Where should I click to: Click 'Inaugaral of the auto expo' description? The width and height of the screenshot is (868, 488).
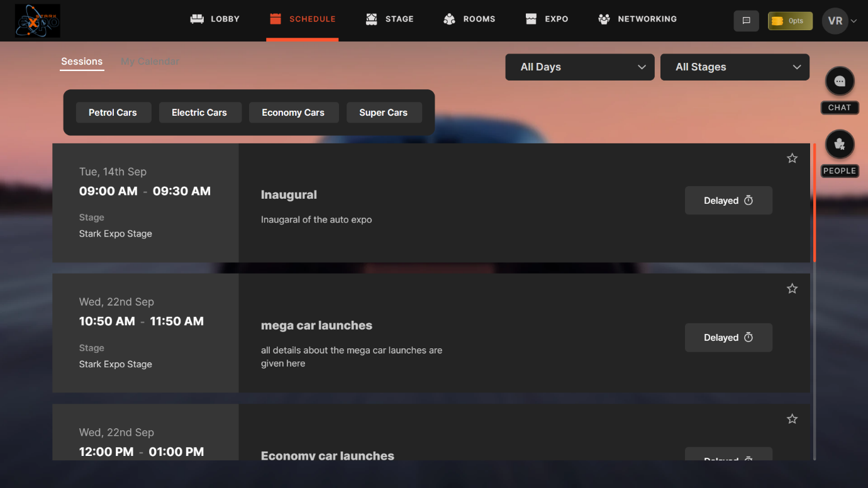pyautogui.click(x=316, y=219)
